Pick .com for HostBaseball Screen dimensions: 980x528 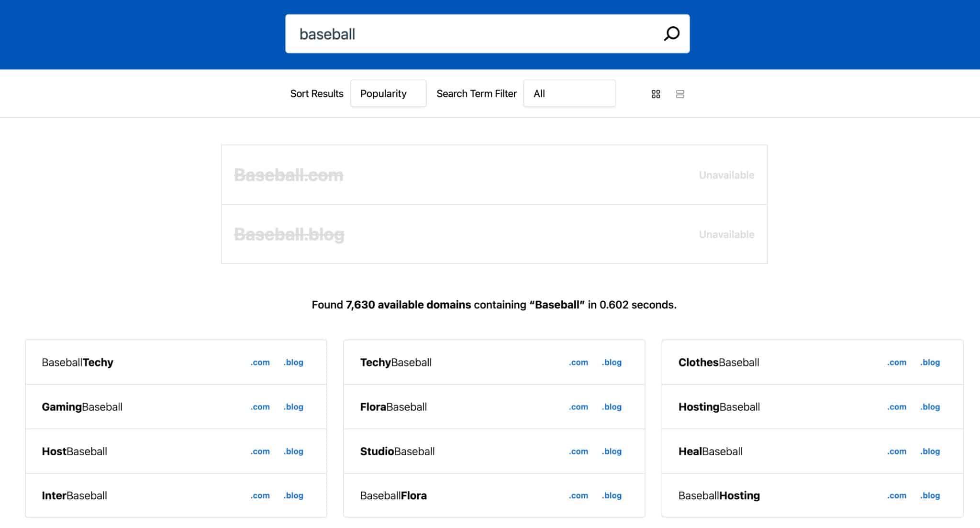260,451
